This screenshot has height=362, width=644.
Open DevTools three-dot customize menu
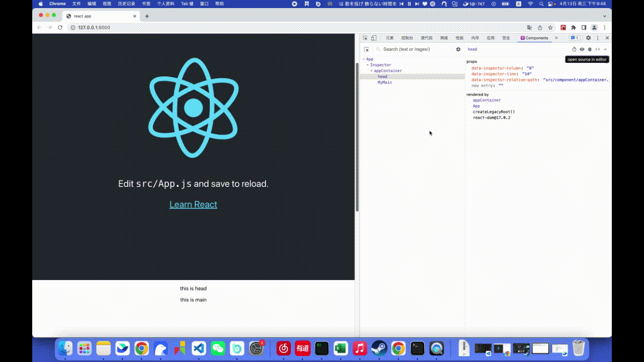click(597, 38)
